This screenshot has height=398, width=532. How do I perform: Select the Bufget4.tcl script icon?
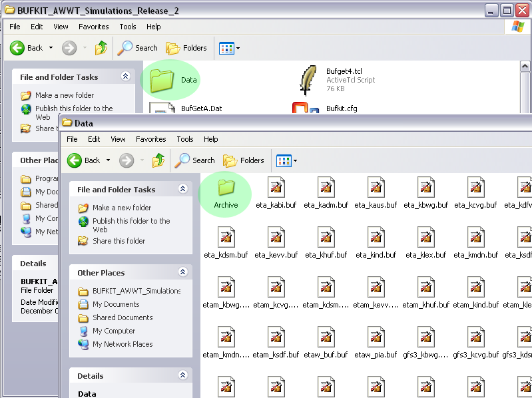(x=307, y=79)
